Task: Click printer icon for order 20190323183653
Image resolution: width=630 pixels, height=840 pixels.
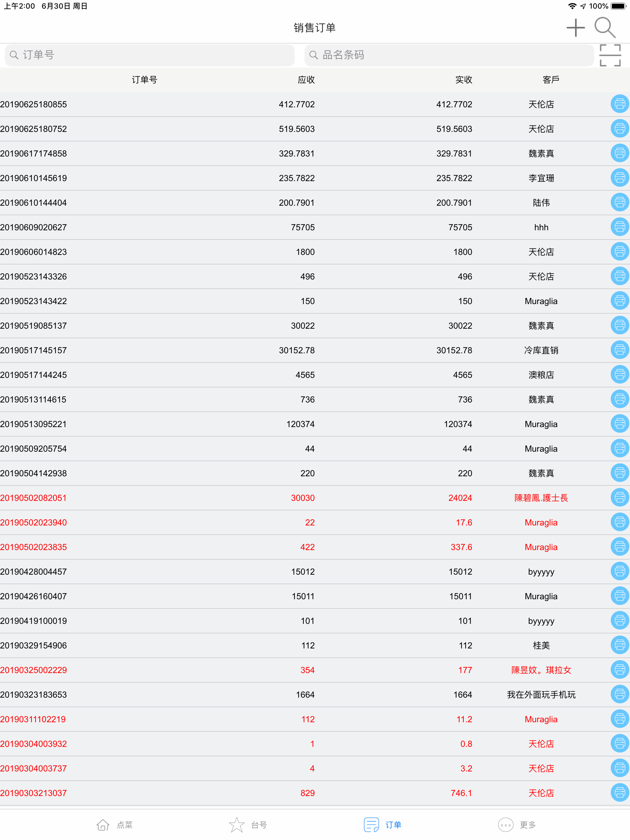Action: [619, 695]
